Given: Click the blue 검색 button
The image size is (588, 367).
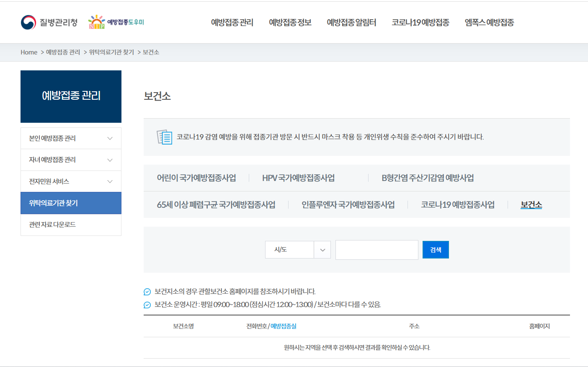Looking at the screenshot, I should pos(436,250).
